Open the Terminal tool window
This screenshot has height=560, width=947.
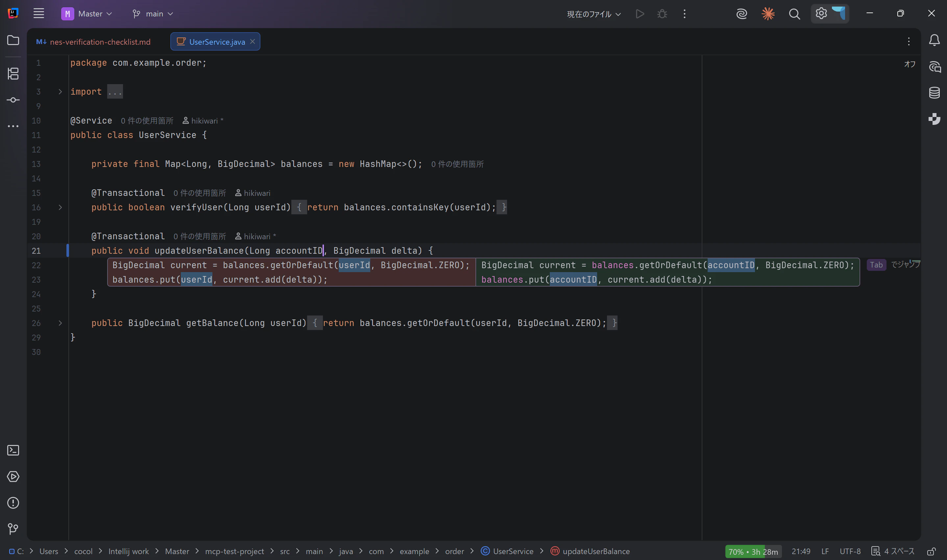13,450
